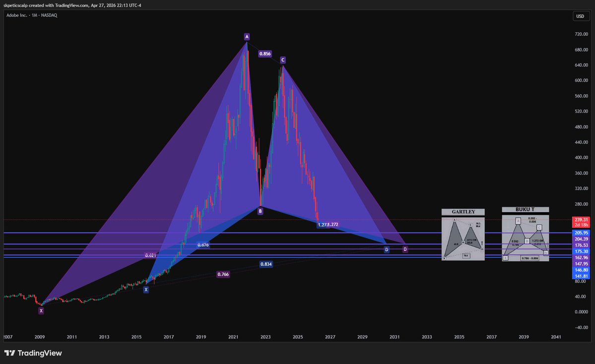Click the 640.00 price axis tick

[581, 65]
